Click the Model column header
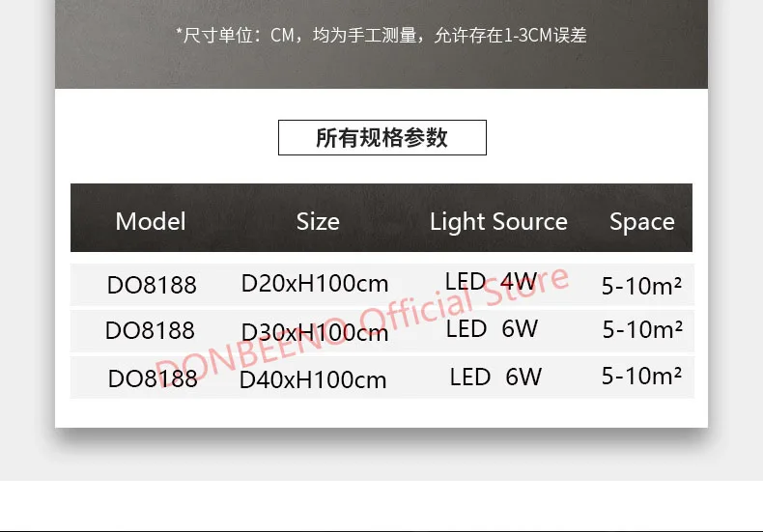 (151, 221)
